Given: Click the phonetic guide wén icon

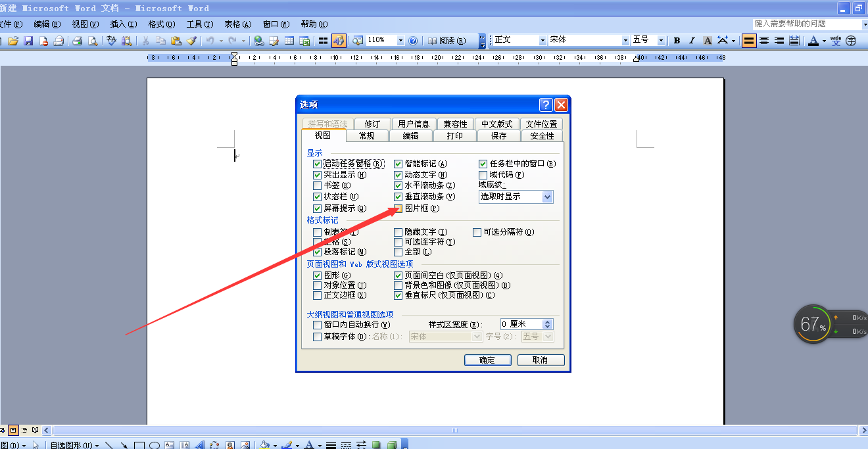Looking at the screenshot, I should click(x=836, y=41).
